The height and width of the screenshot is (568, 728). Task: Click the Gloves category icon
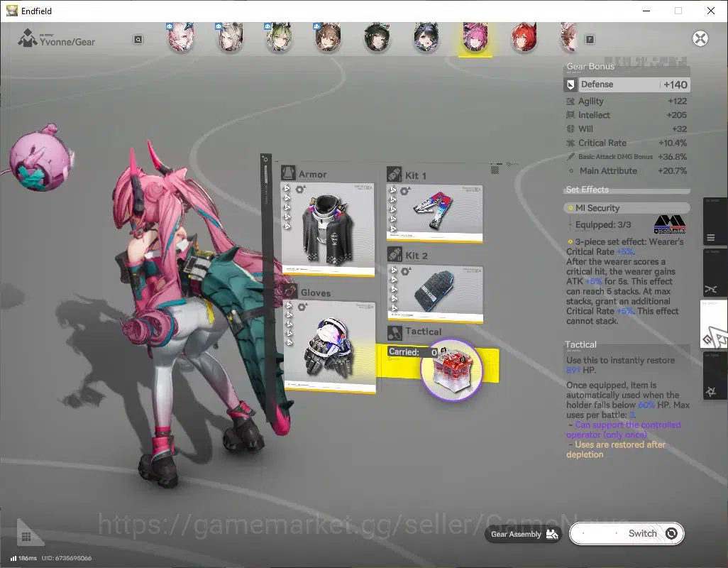pos(290,291)
